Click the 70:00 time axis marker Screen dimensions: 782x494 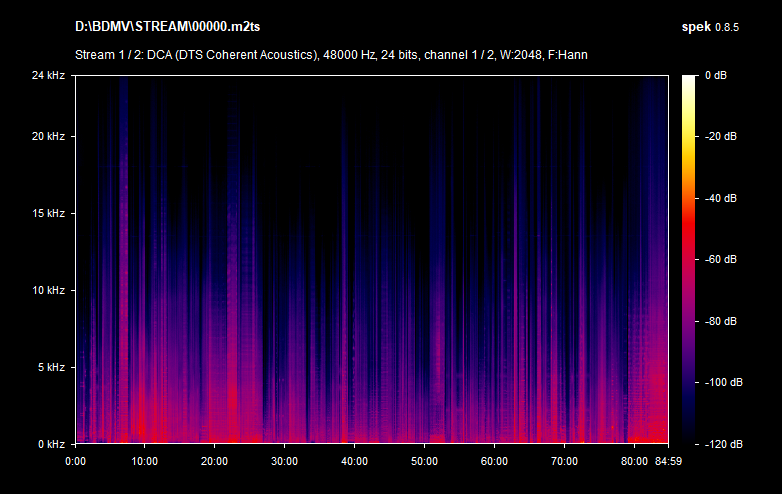pos(565,461)
